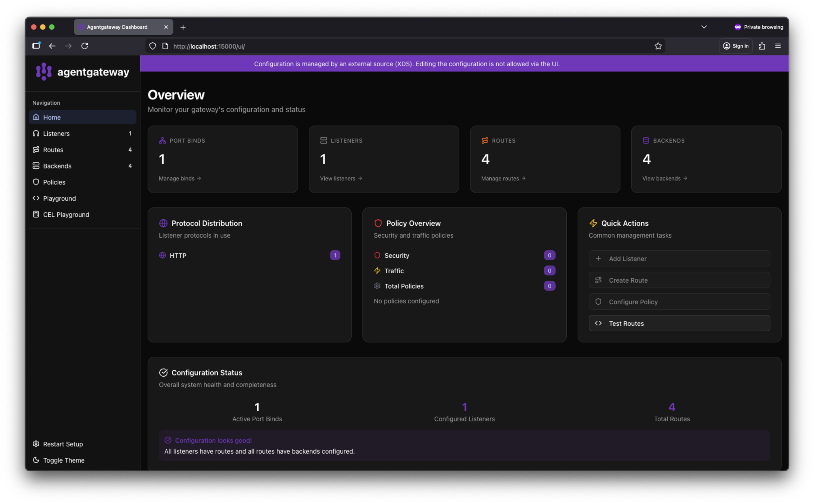The height and width of the screenshot is (504, 814).
Task: Click the URL address bar
Action: coord(400,46)
